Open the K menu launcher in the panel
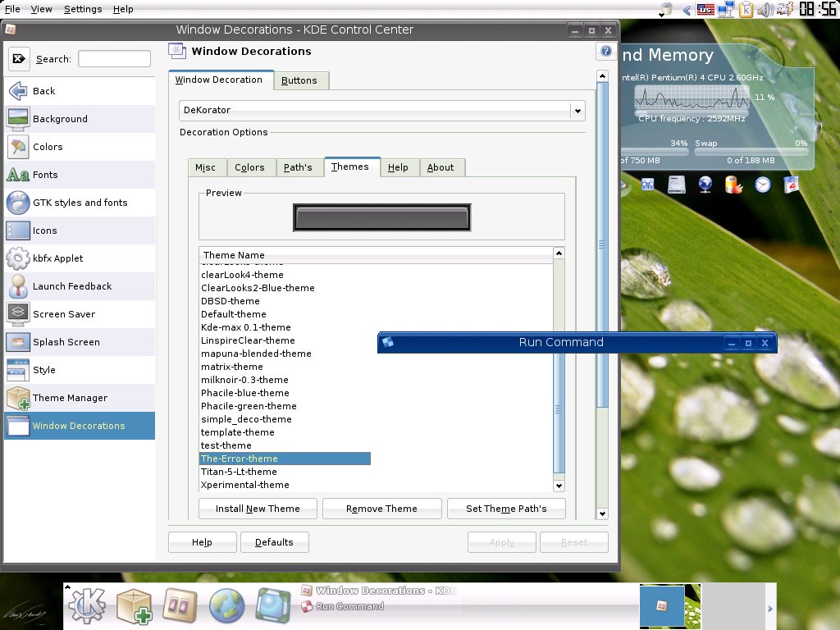Viewport: 840px width, 630px height. pyautogui.click(x=87, y=605)
